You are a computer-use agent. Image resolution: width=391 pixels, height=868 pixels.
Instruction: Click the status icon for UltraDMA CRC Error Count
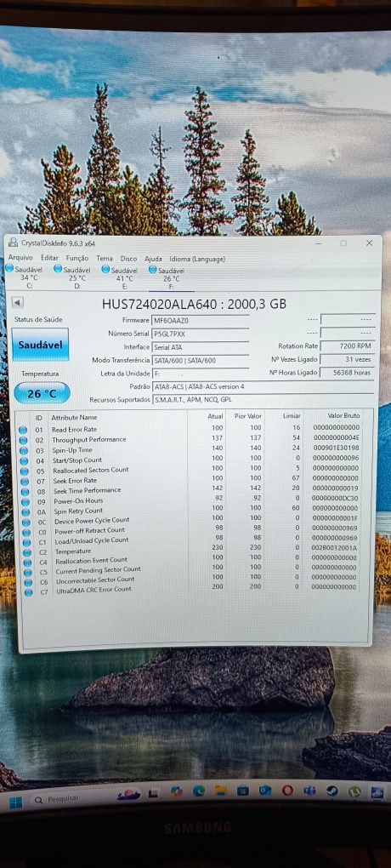pos(29,591)
